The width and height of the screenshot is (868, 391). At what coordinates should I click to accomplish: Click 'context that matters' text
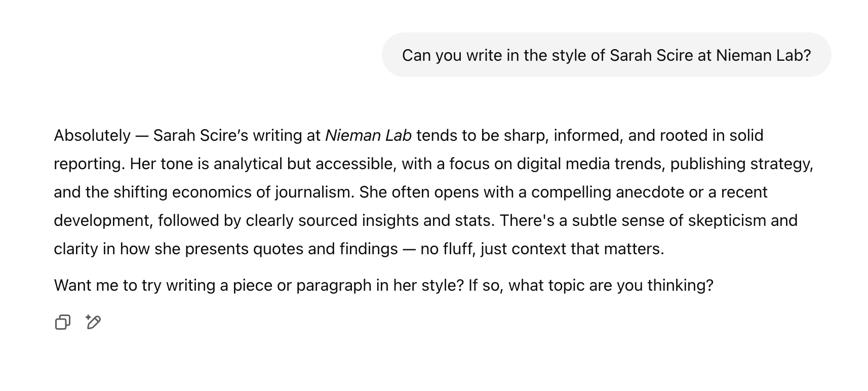pyautogui.click(x=572, y=249)
